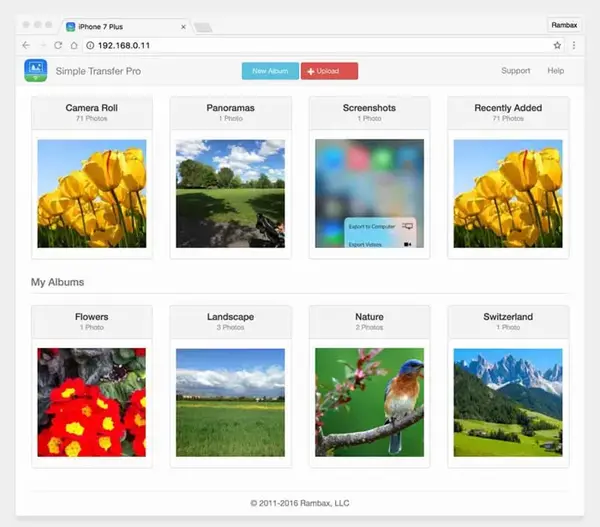Viewport: 600px width, 527px height.
Task: Click the My Albums section heading
Action: point(57,282)
